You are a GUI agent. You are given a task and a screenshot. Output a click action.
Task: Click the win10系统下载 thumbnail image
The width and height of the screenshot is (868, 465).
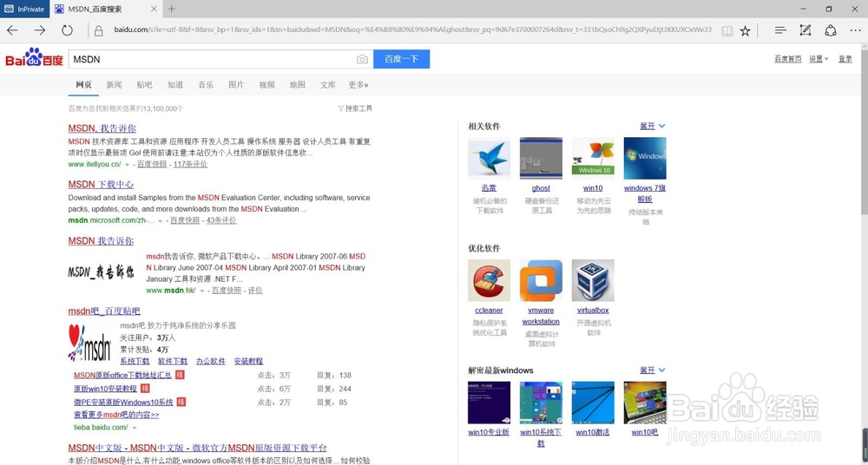(x=541, y=403)
